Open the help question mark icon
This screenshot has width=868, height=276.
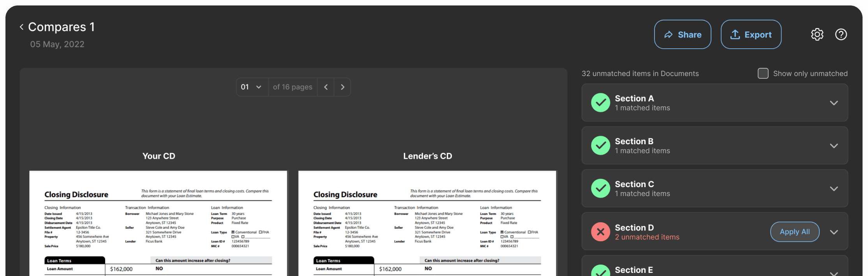point(841,34)
